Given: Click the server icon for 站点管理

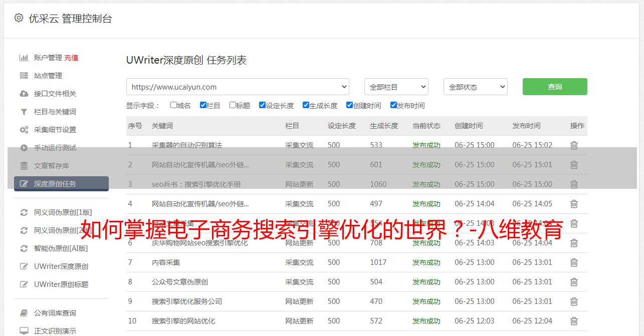Looking at the screenshot, I should [x=24, y=76].
